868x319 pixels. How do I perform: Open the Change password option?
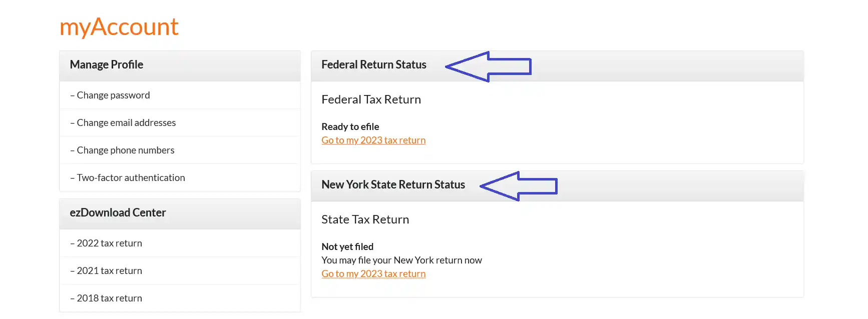113,95
